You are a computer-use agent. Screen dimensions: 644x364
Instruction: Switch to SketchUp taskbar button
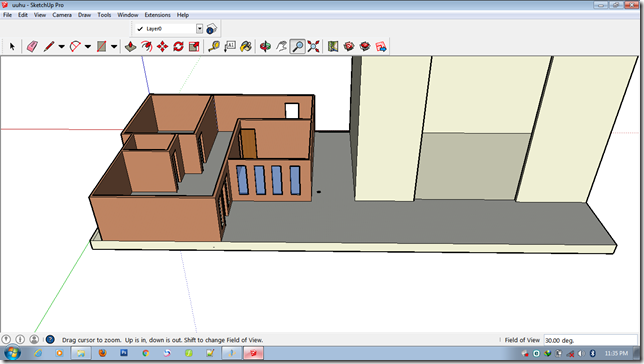tap(253, 353)
